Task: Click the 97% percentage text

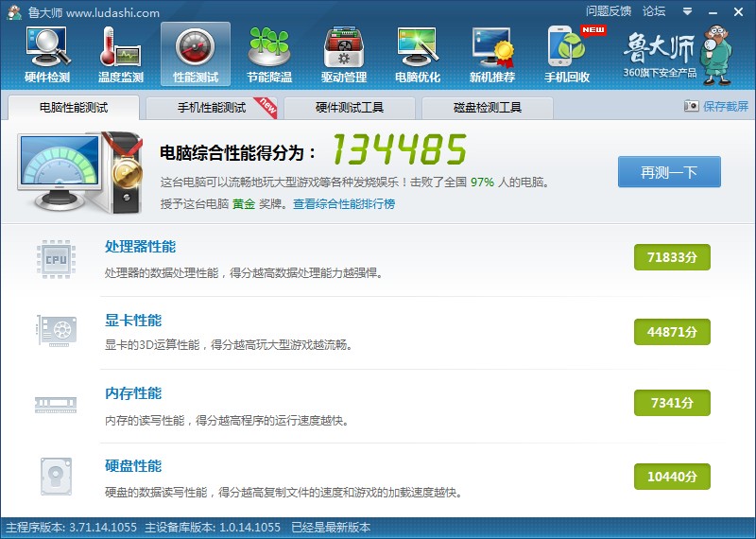Action: point(482,183)
